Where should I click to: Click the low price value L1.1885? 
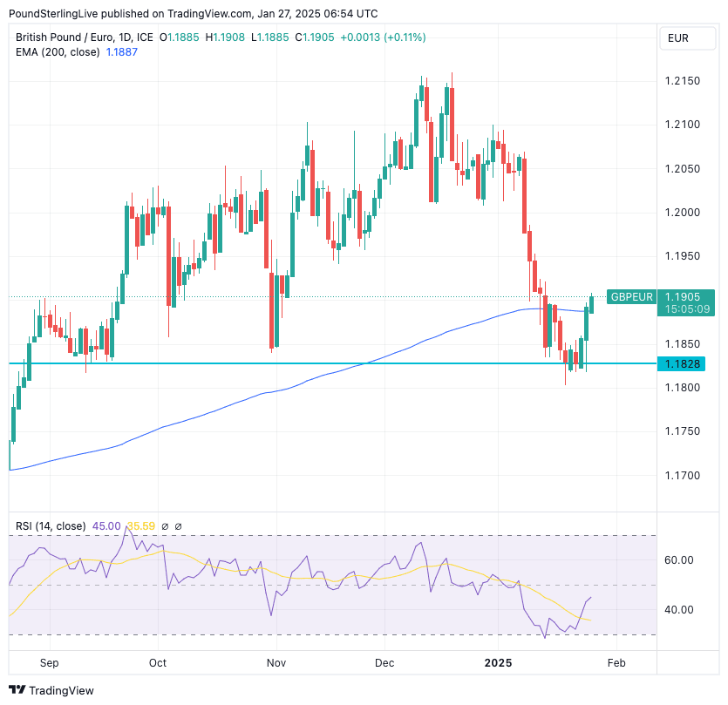click(x=270, y=37)
